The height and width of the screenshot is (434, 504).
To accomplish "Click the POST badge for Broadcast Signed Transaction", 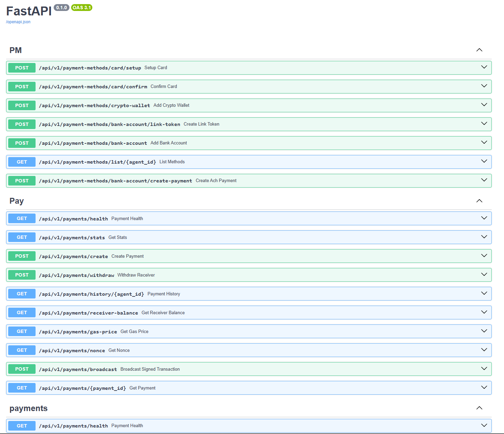I will tap(22, 369).
